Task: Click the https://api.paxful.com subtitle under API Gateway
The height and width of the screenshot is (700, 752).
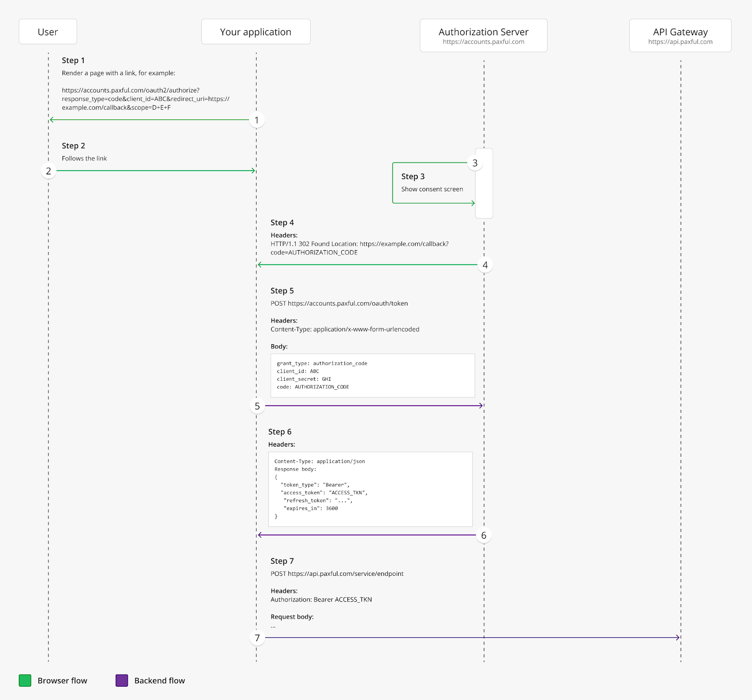Action: pos(680,42)
